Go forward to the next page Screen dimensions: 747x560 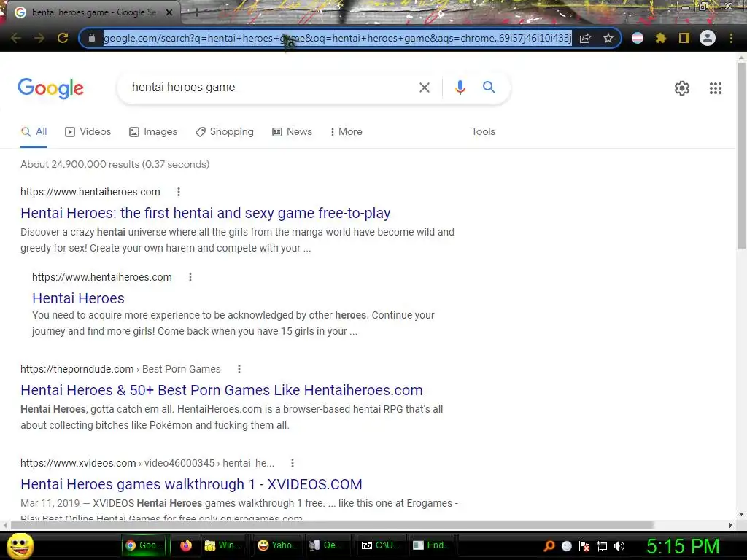39,38
